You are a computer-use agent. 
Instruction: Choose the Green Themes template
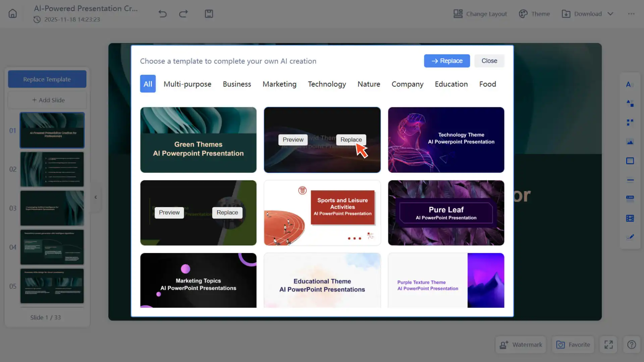tap(198, 140)
